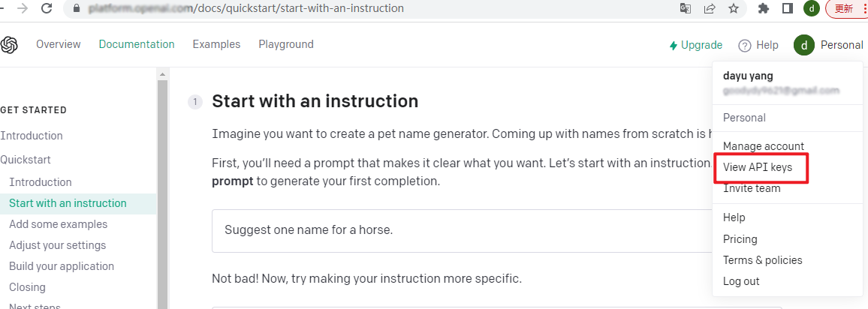Toggle the browser side panel icon
Viewport: 868px width, 309px height.
tap(787, 8)
